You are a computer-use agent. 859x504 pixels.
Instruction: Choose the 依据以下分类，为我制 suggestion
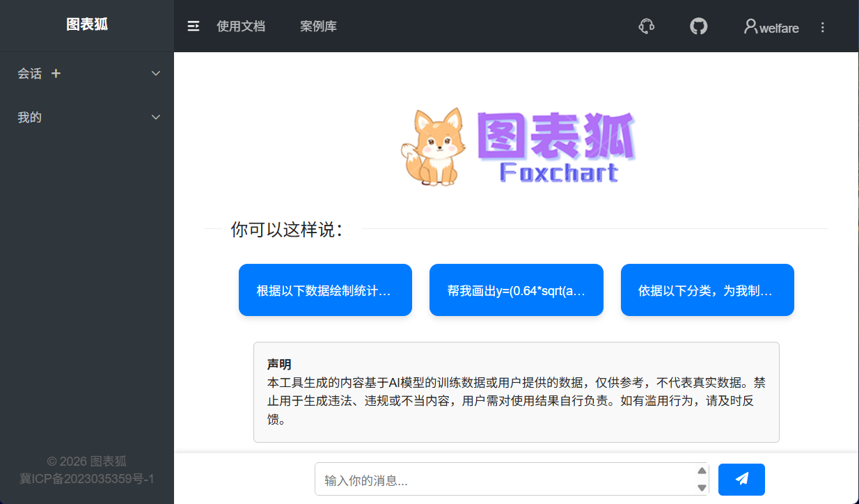(707, 290)
